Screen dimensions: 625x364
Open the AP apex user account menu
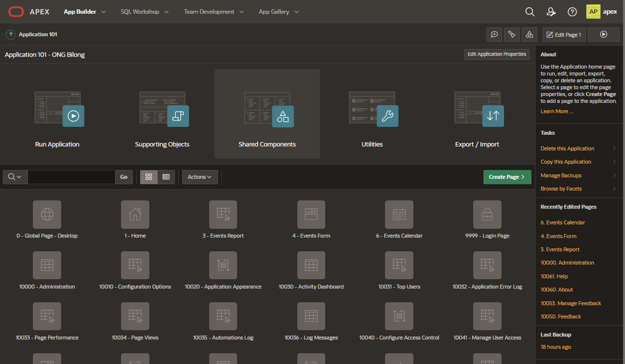tap(602, 12)
